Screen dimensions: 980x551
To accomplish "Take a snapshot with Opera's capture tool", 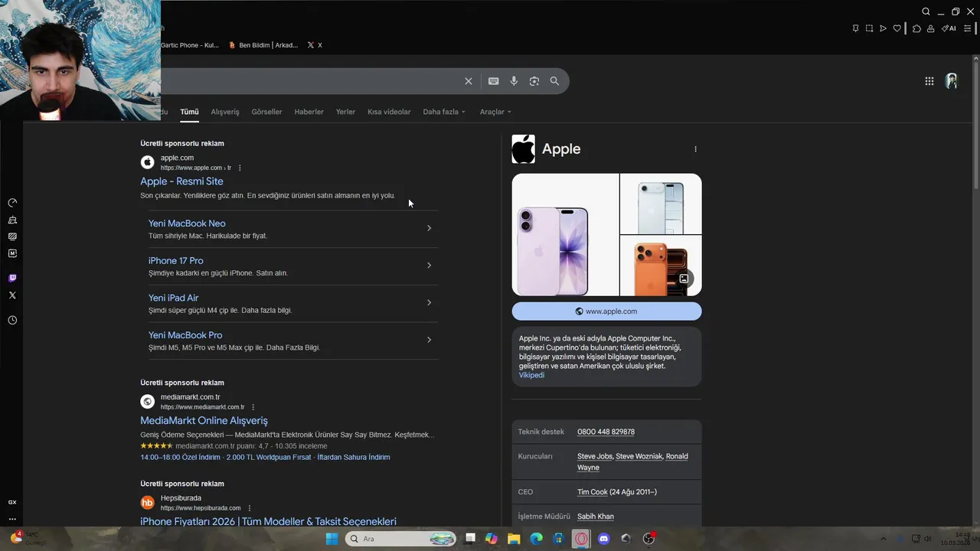I will coord(869,28).
